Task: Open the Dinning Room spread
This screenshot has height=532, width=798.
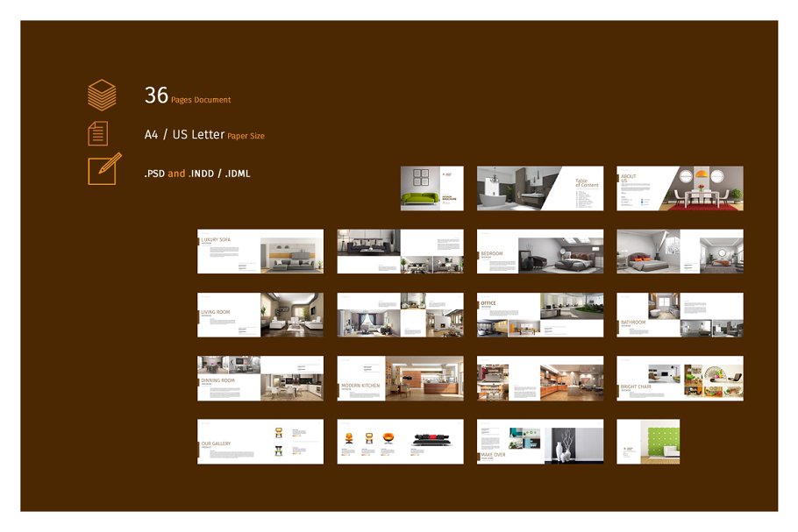Action: (x=260, y=378)
